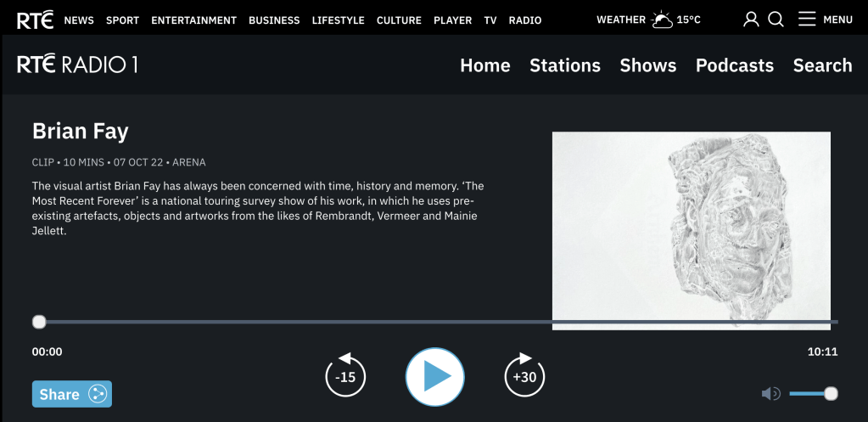Open the Stations page

tap(564, 65)
